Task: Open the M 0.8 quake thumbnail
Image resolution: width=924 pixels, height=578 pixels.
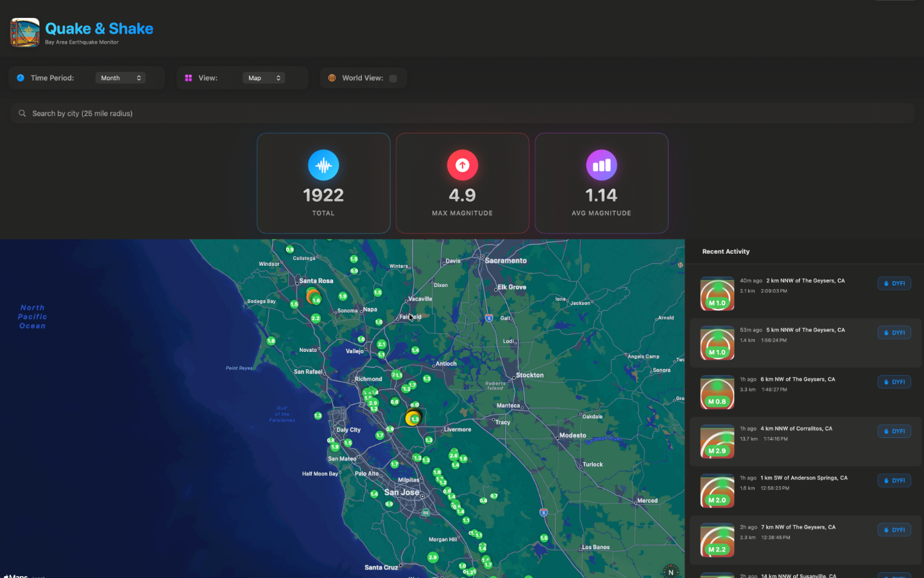Action: click(717, 392)
